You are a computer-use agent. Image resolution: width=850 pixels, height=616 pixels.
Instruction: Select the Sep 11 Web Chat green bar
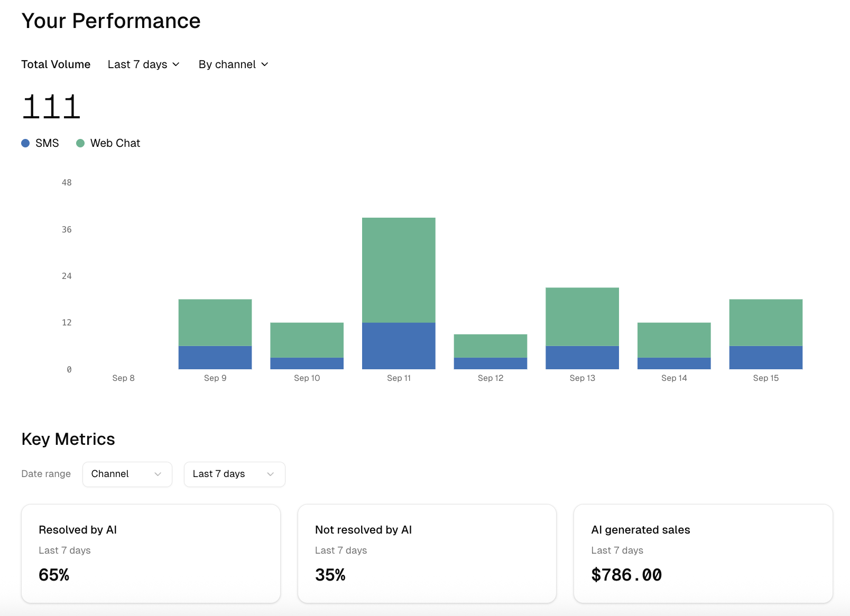click(399, 269)
